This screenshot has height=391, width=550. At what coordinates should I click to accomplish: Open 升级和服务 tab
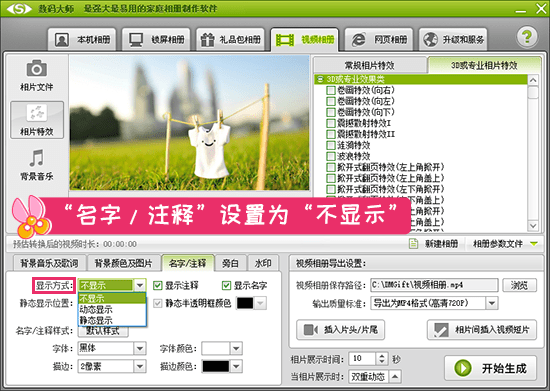pos(453,40)
